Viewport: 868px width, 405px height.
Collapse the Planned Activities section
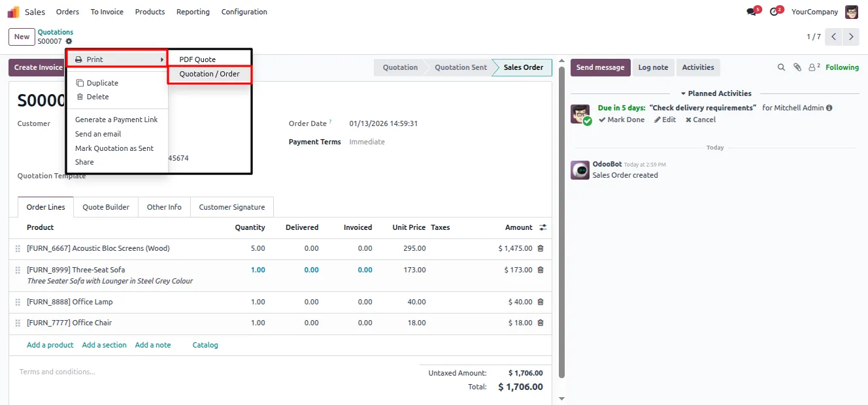[716, 93]
